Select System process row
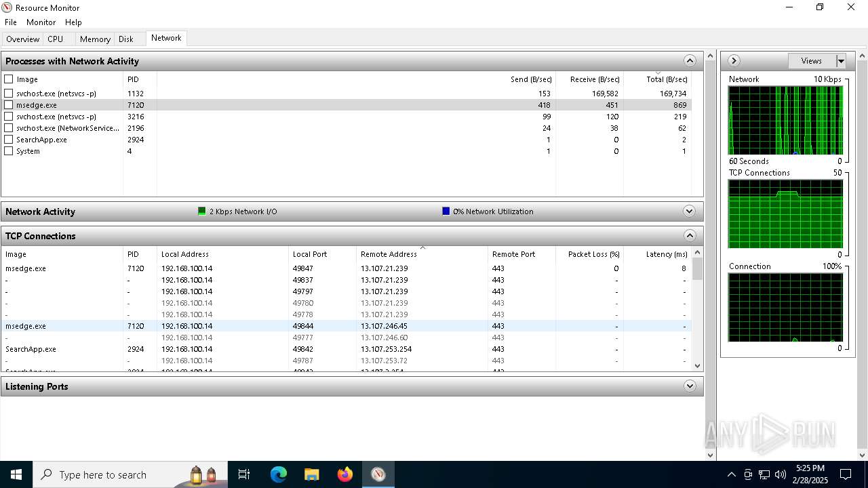This screenshot has height=488, width=868. point(346,151)
